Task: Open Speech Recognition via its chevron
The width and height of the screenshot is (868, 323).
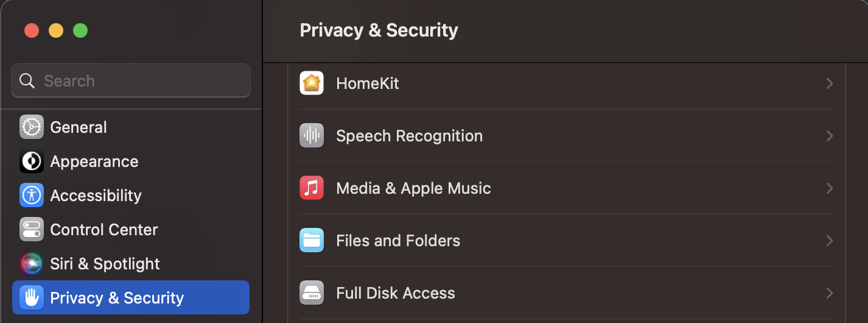Action: 829,135
